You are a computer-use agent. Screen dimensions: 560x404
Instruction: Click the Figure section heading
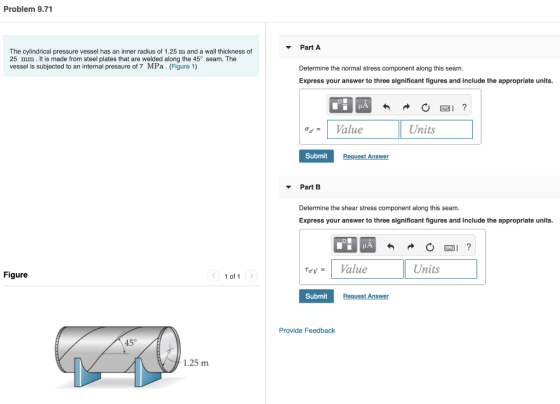click(15, 275)
